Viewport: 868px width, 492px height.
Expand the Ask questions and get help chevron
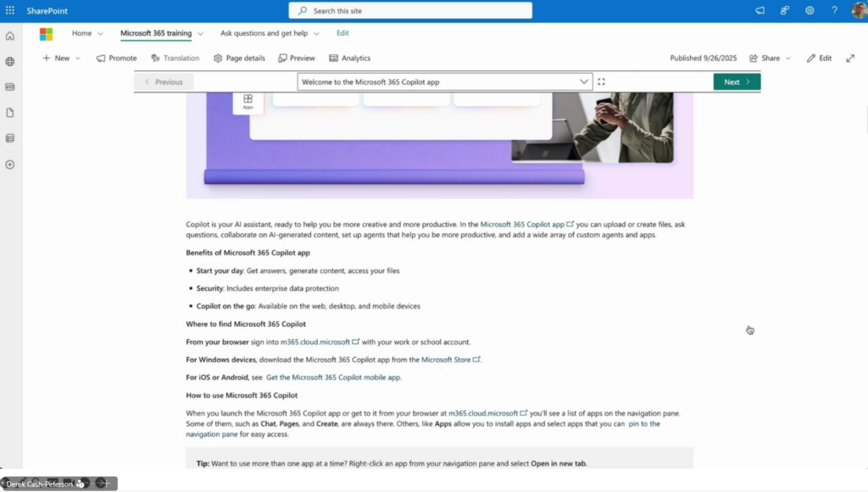tap(316, 34)
